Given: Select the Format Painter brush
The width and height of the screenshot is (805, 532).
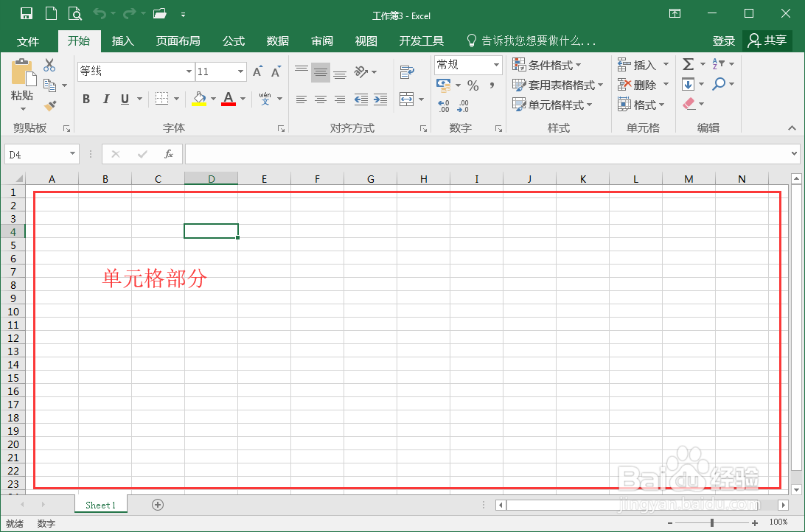Looking at the screenshot, I should [50, 105].
